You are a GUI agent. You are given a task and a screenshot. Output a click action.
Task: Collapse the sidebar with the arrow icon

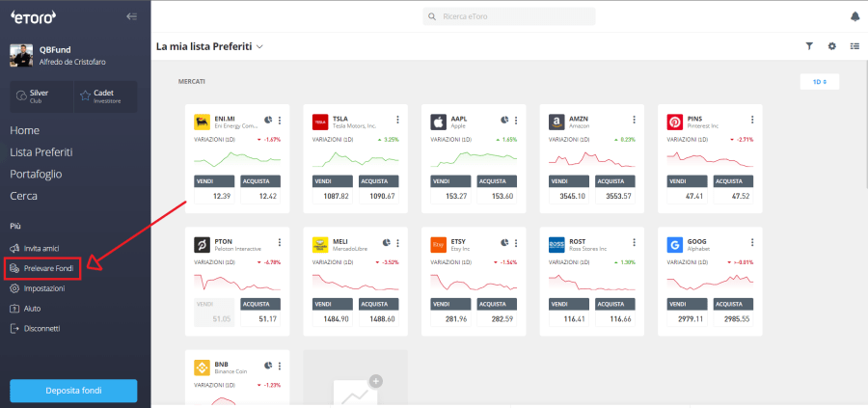131,16
